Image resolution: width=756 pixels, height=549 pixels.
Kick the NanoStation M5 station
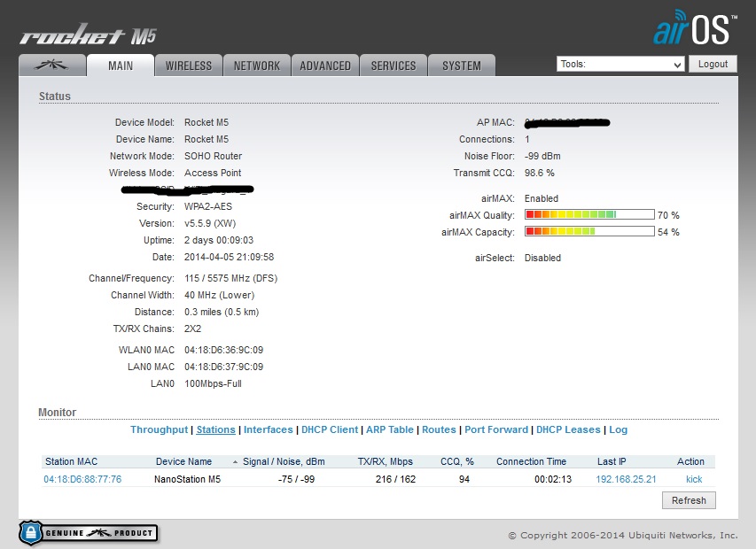coord(694,479)
